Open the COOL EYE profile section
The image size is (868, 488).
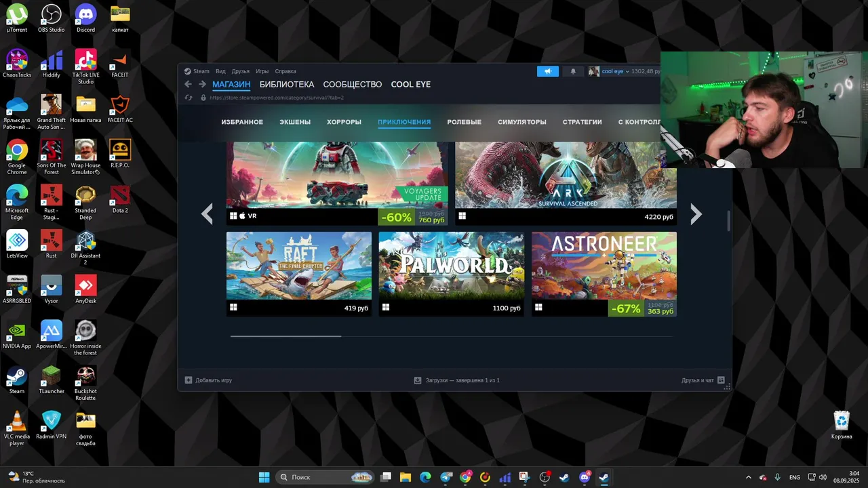(411, 85)
